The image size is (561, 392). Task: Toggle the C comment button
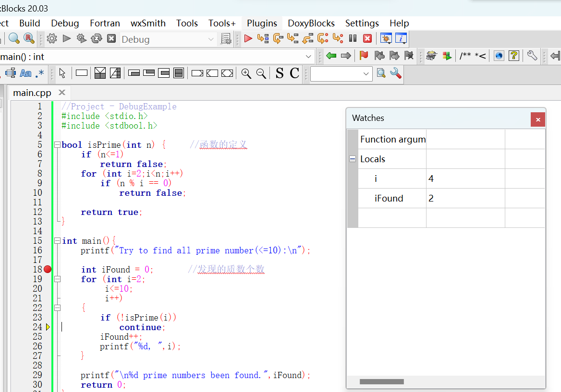coord(294,73)
